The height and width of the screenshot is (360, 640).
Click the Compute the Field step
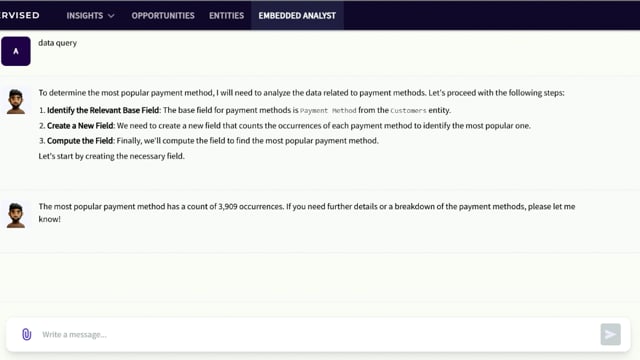tap(80, 141)
